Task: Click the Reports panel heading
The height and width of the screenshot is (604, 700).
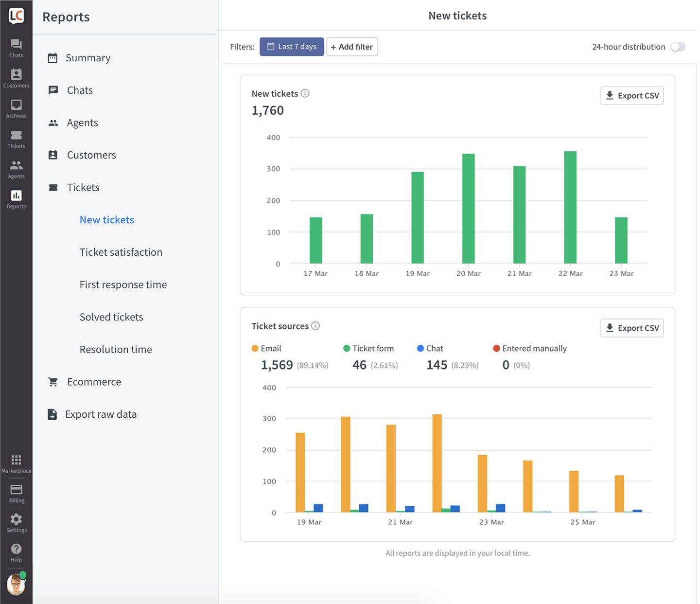Action: click(x=66, y=17)
